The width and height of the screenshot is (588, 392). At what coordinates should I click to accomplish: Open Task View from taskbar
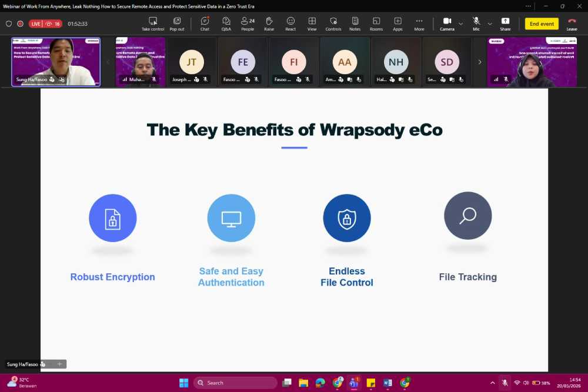[288, 383]
